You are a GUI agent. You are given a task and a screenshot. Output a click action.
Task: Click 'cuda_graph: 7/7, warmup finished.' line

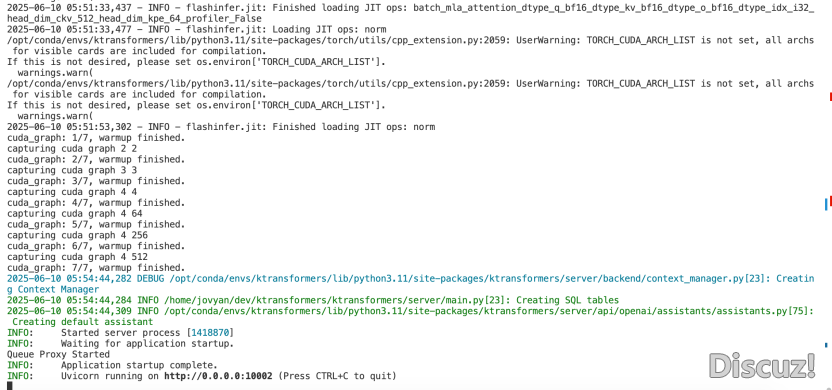click(96, 267)
